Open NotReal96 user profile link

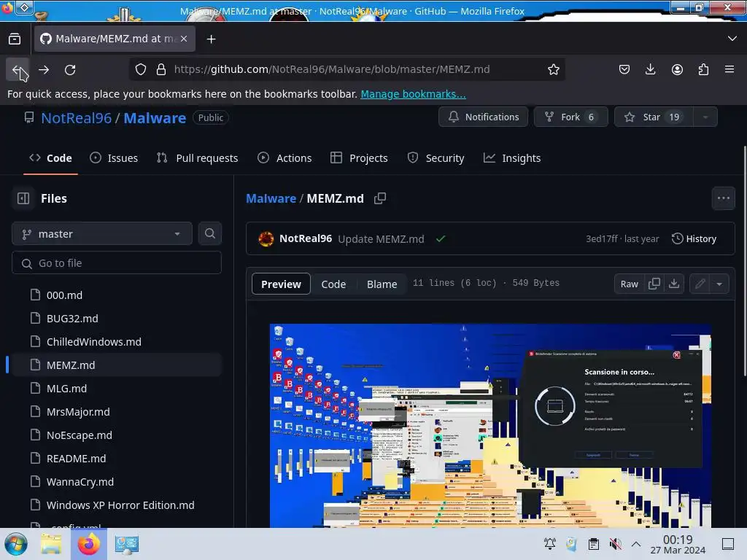point(76,117)
